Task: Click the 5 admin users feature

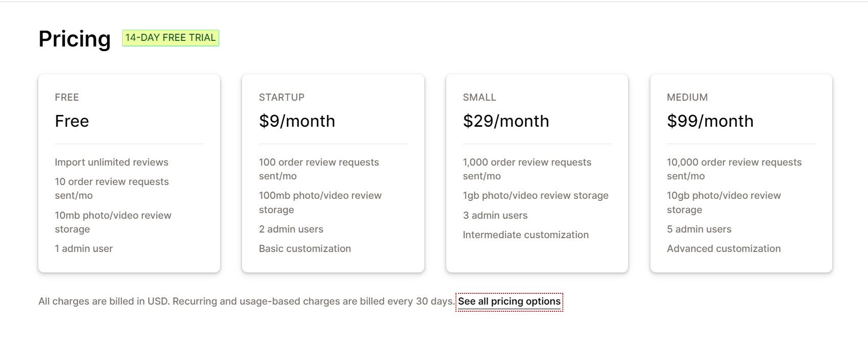Action: 699,229
